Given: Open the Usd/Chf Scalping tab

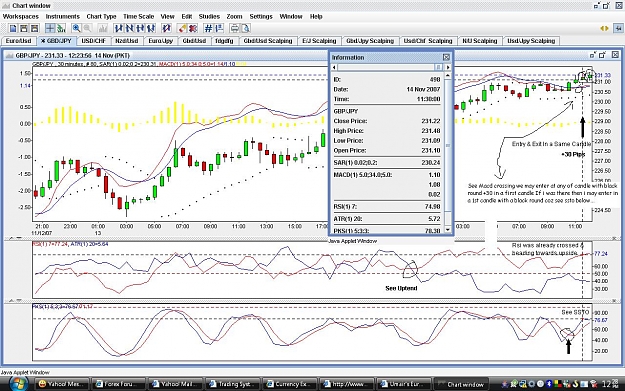Looking at the screenshot, I should 428,41.
